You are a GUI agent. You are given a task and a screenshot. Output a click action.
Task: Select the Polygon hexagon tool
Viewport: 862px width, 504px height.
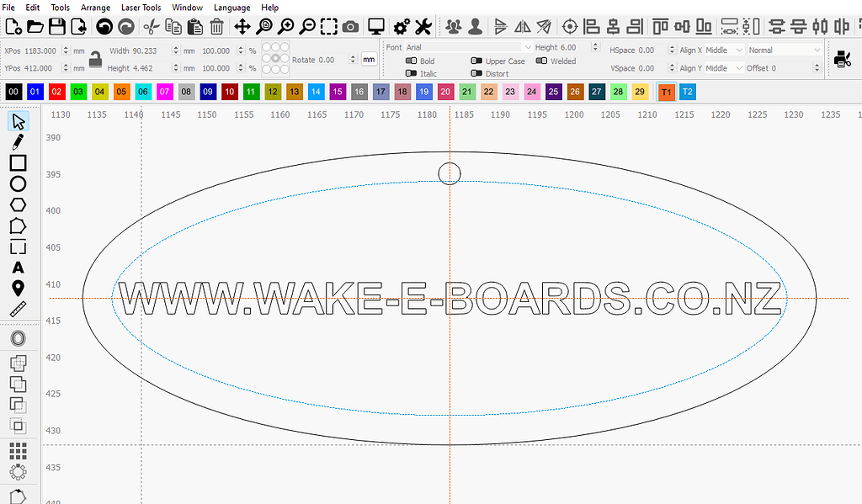pos(18,204)
